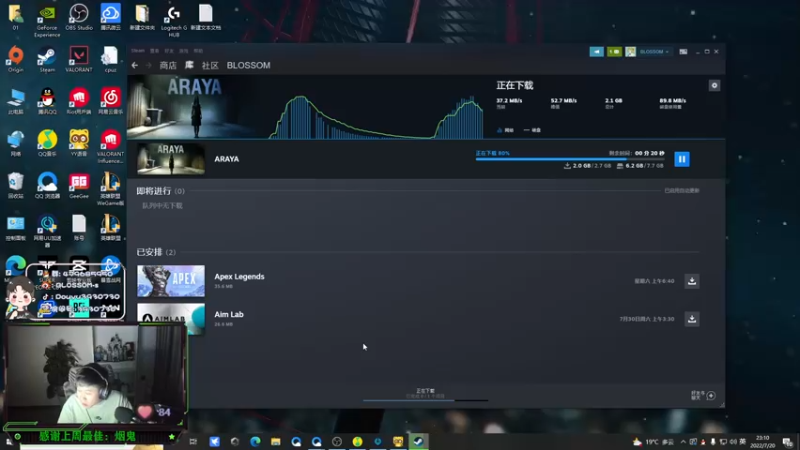Click taskbar clock showing 23:10
Image resolution: width=800 pixels, height=450 pixels.
point(763,442)
